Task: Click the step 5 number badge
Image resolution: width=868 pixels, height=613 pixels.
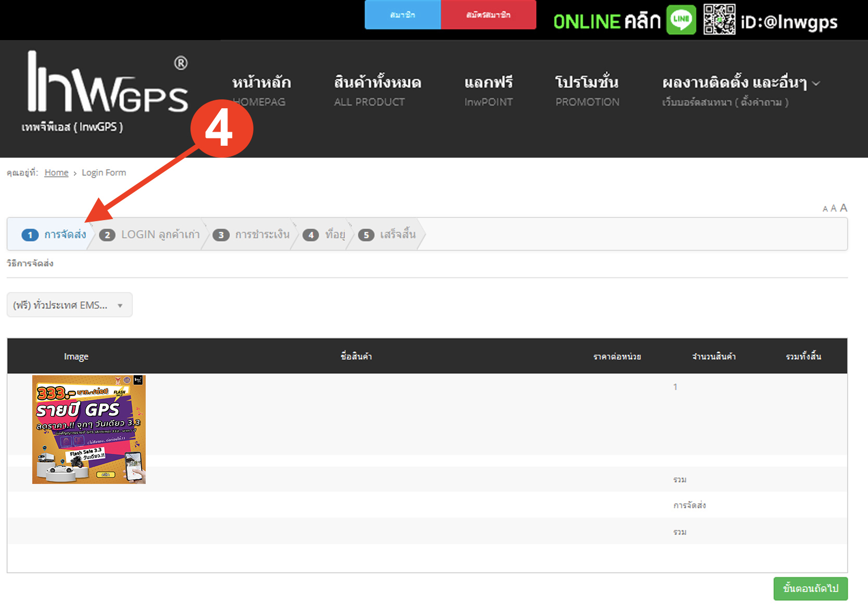Action: (x=366, y=235)
